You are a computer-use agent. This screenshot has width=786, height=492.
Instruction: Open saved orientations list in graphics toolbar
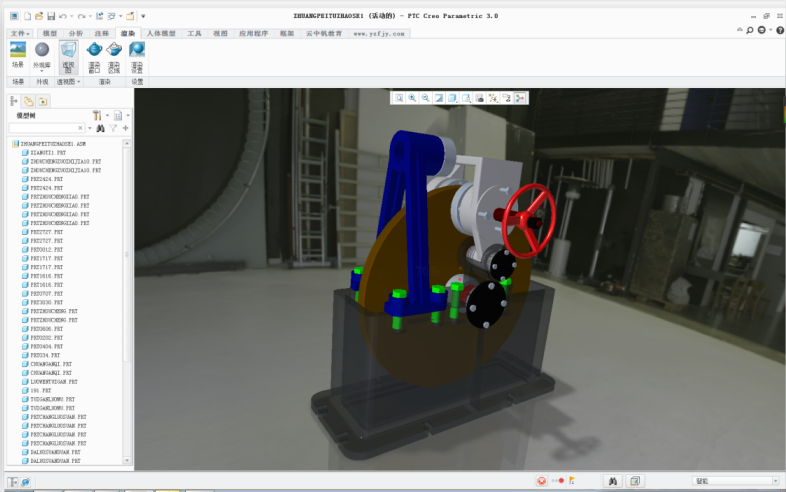pos(466,98)
